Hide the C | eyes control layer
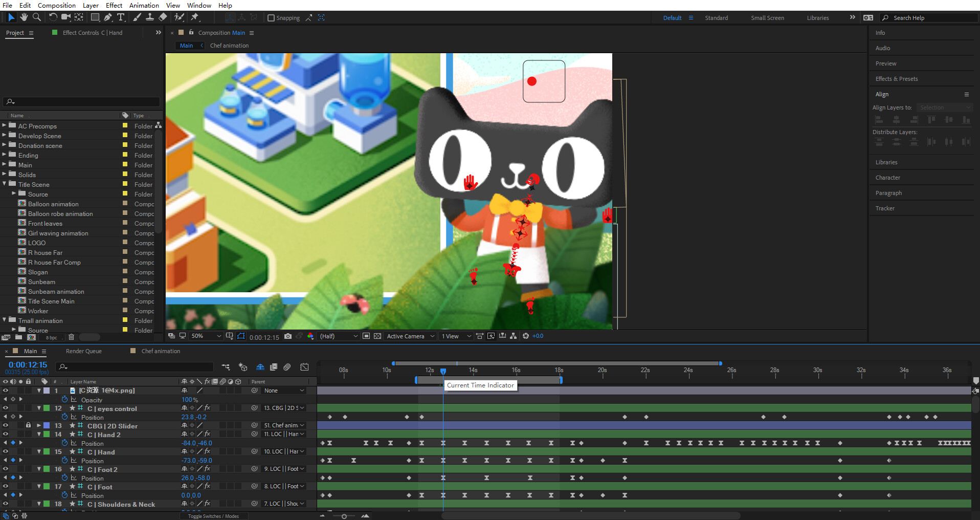 [x=6, y=408]
